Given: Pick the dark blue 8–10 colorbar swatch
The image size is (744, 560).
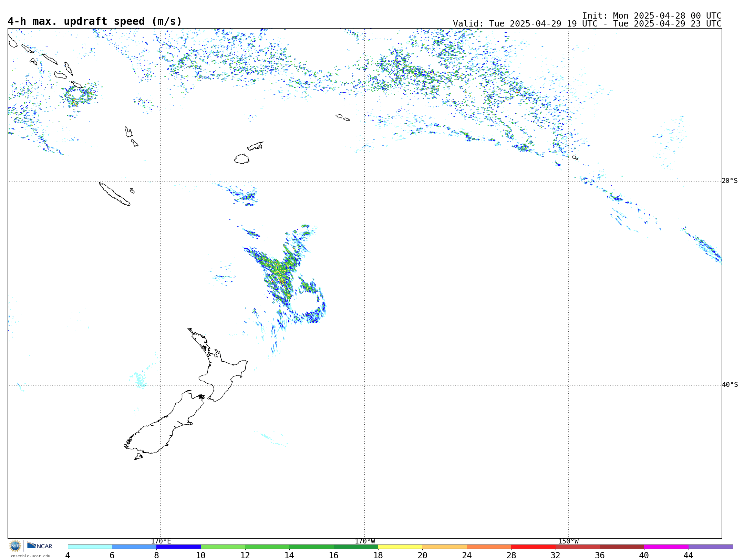Looking at the screenshot, I should point(178,547).
